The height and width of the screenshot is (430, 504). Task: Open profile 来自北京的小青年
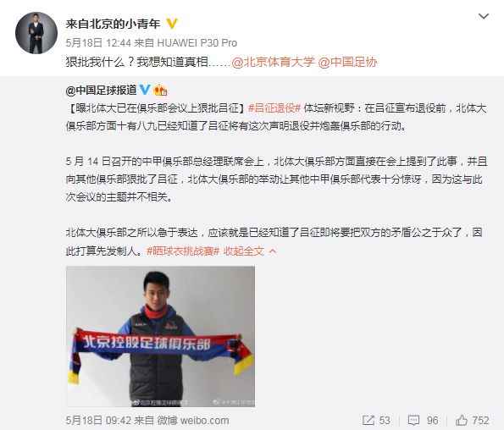coord(113,24)
